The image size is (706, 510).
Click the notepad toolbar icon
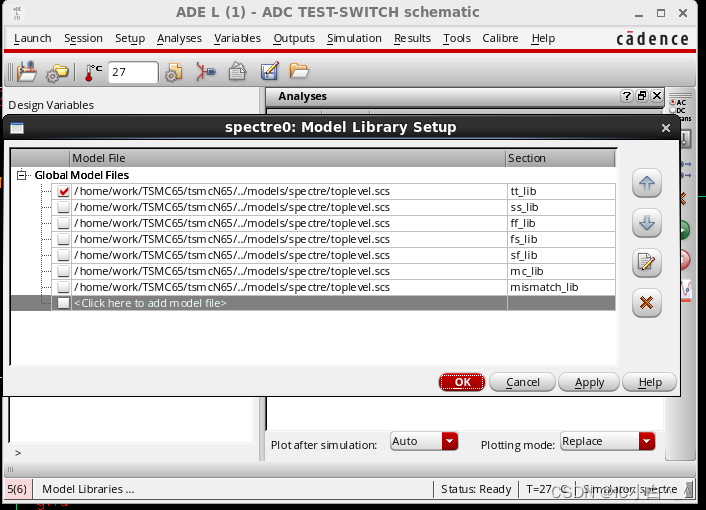(x=237, y=72)
